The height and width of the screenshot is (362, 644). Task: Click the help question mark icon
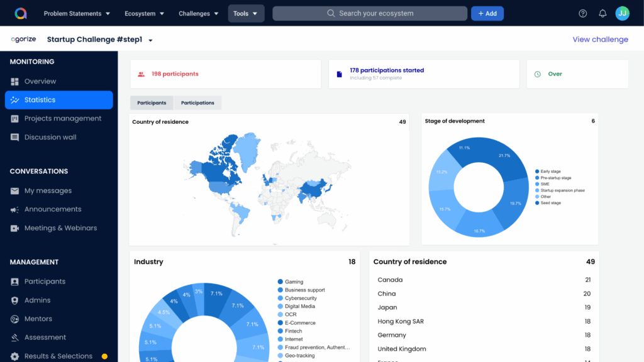[x=582, y=13]
